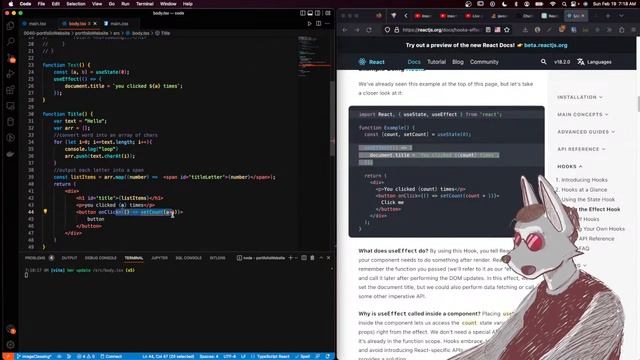
Task: Click padlock site info icon in address bar
Action: 396,30
